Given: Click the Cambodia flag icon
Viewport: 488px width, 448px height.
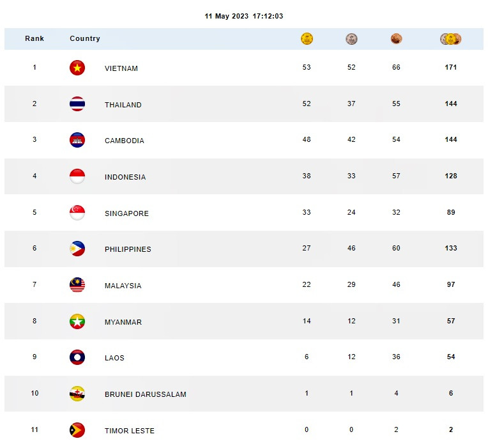Looking at the screenshot, I should (77, 140).
